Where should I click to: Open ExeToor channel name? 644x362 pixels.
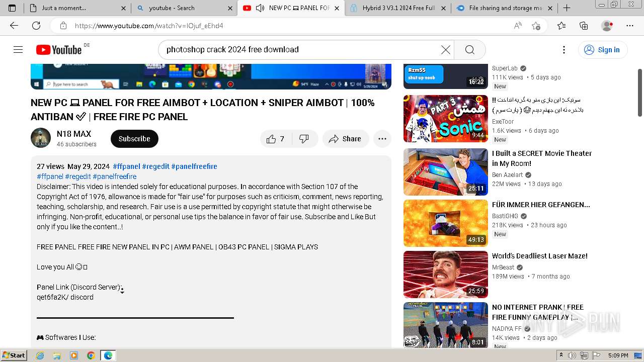click(503, 122)
